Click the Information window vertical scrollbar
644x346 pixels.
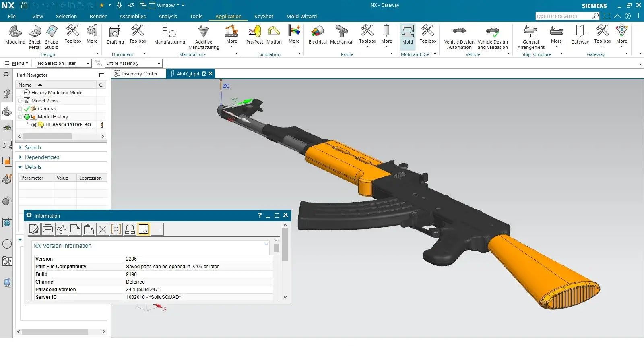click(x=285, y=244)
